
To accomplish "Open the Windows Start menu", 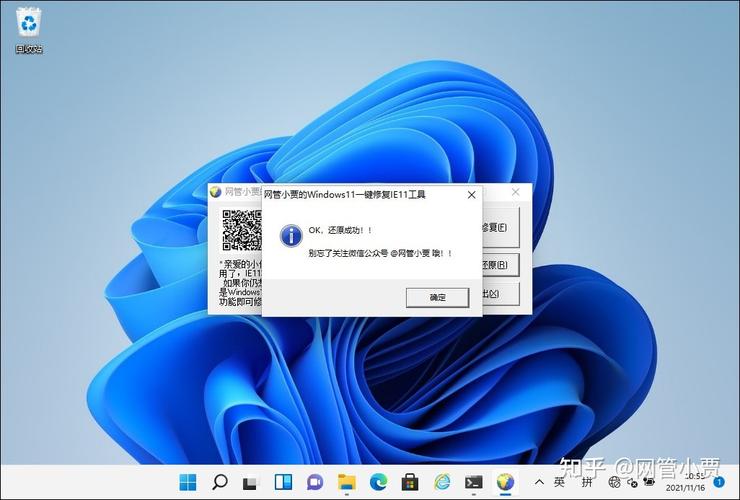I will (x=188, y=482).
